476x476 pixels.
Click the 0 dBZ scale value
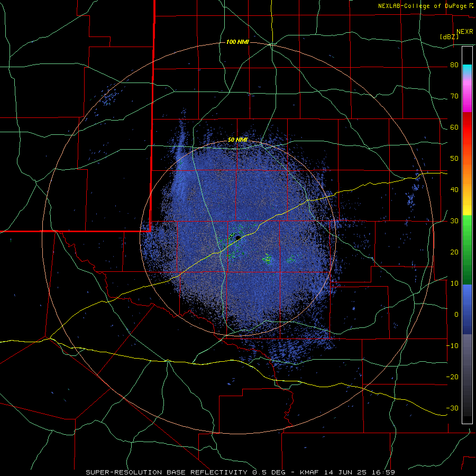(456, 315)
